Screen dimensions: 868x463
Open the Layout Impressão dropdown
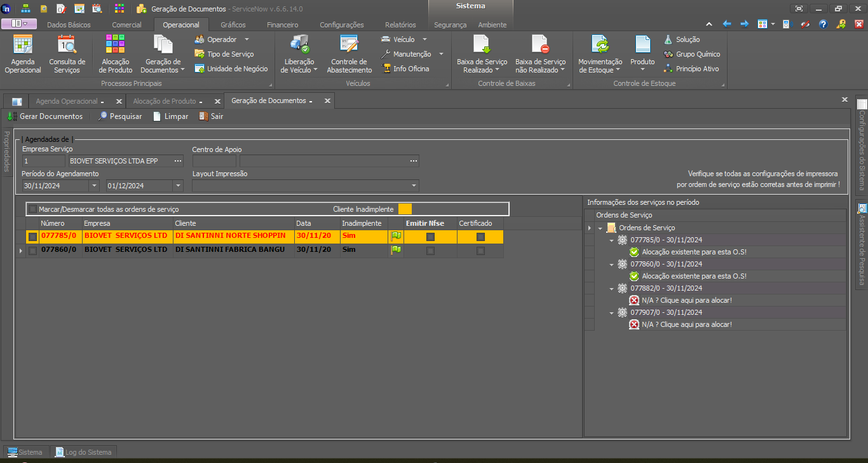[x=414, y=186]
